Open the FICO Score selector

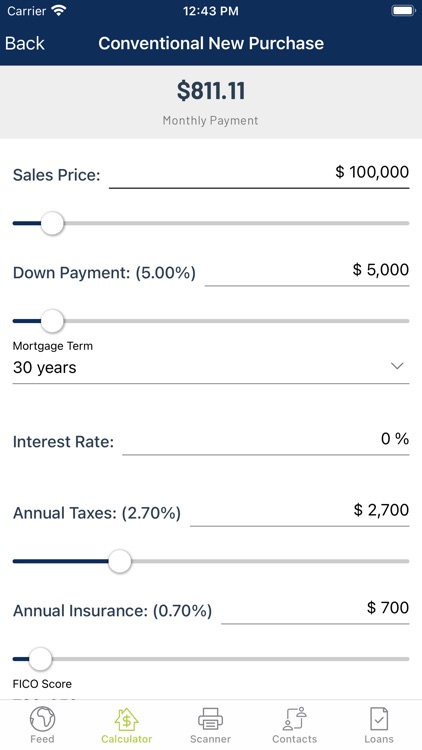[x=211, y=691]
